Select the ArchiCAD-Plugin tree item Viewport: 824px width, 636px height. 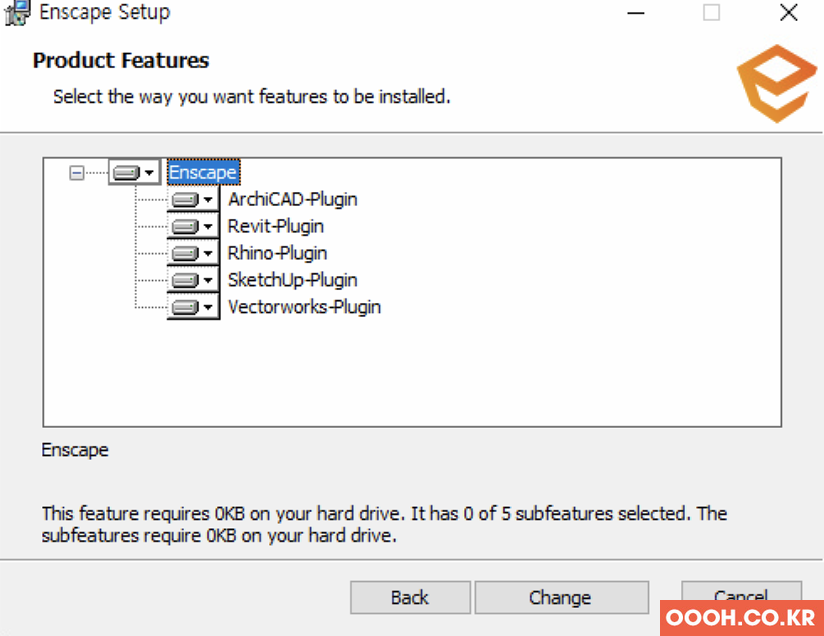click(293, 200)
